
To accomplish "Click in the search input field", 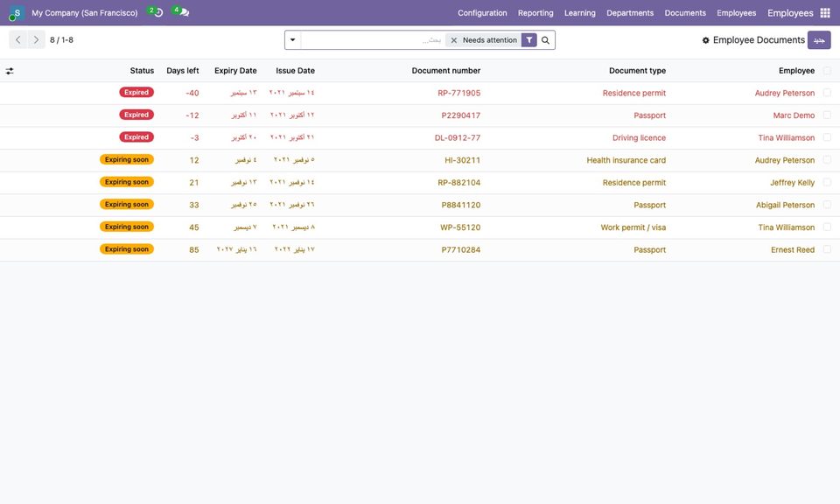I will 373,40.
